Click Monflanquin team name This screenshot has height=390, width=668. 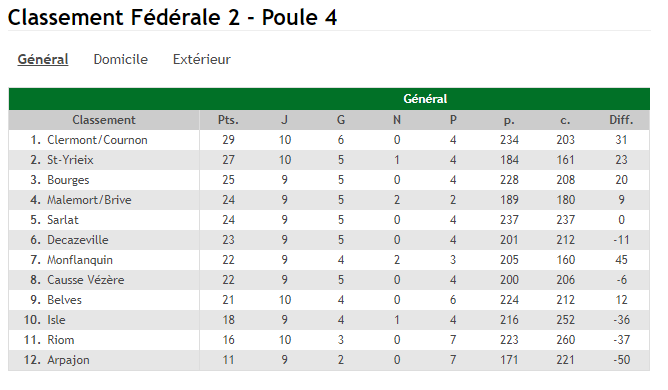coord(80,260)
